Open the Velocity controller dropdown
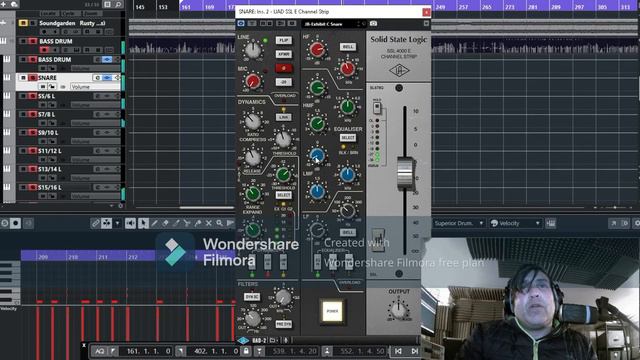This screenshot has width=640, height=360. [515, 223]
